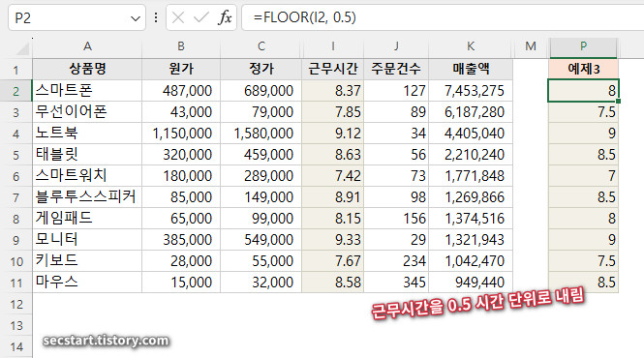This screenshot has height=358, width=644.
Task: Click the cell with 1,580,000
Action: pyautogui.click(x=261, y=133)
